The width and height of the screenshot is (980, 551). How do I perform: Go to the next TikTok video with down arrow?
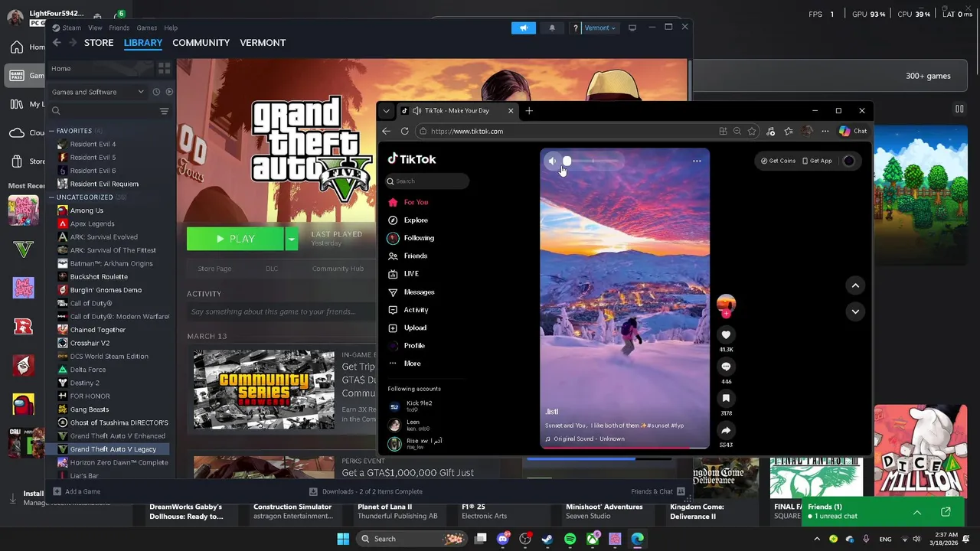[x=855, y=311]
